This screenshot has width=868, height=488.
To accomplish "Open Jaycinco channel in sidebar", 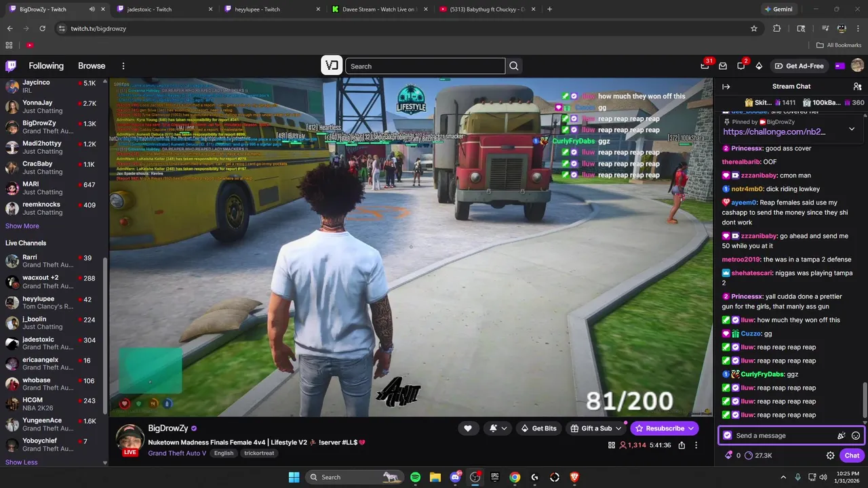I will tap(54, 86).
